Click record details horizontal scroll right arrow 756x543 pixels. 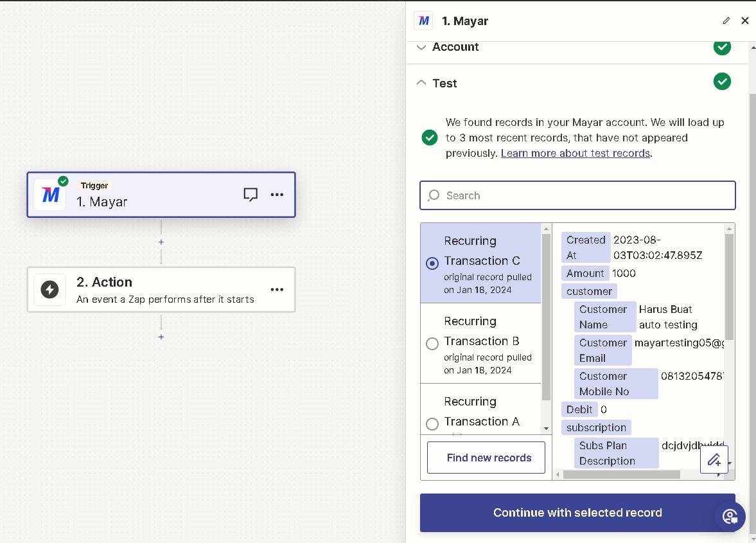pyautogui.click(x=718, y=474)
